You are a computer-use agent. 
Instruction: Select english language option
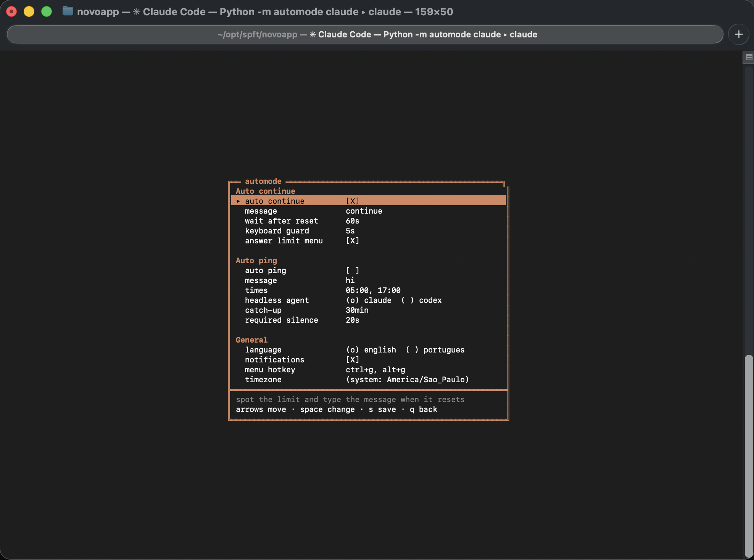pos(371,350)
